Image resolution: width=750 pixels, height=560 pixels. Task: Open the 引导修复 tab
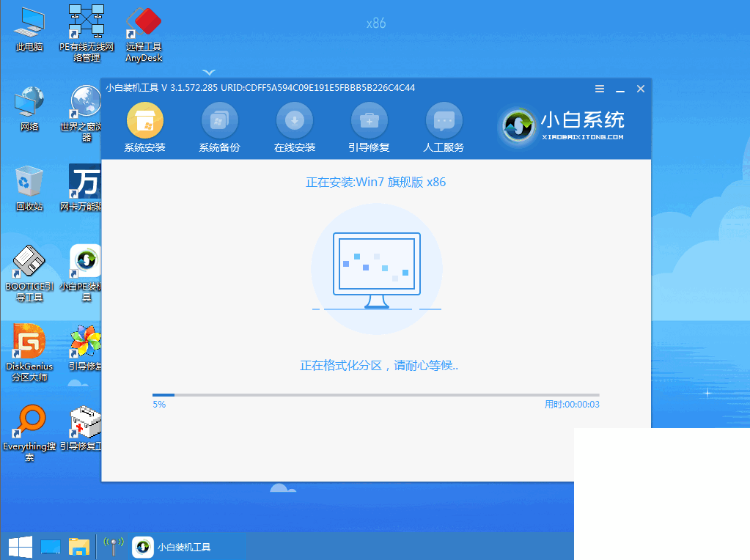click(370, 128)
